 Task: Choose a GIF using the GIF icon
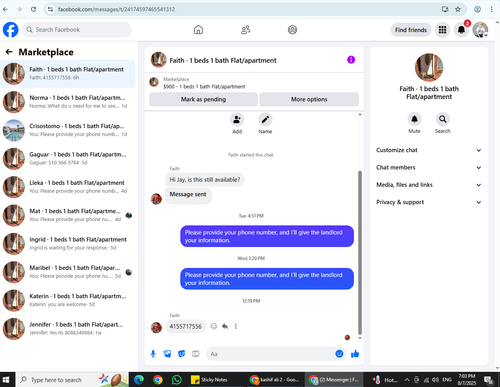[x=196, y=354]
